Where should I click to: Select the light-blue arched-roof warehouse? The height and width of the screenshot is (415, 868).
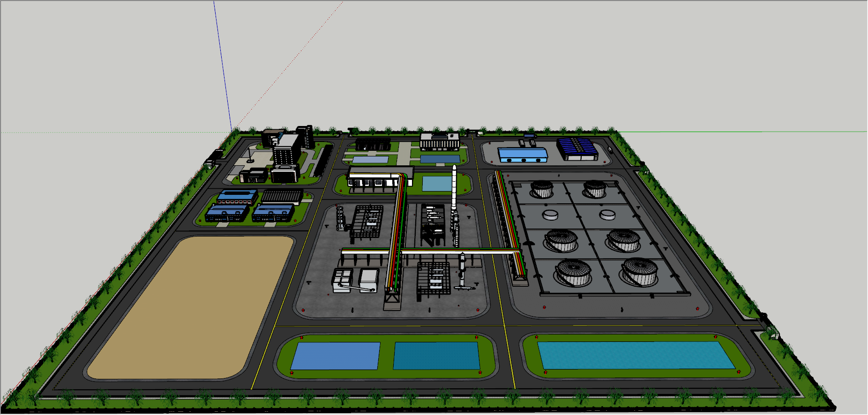coord(523,155)
